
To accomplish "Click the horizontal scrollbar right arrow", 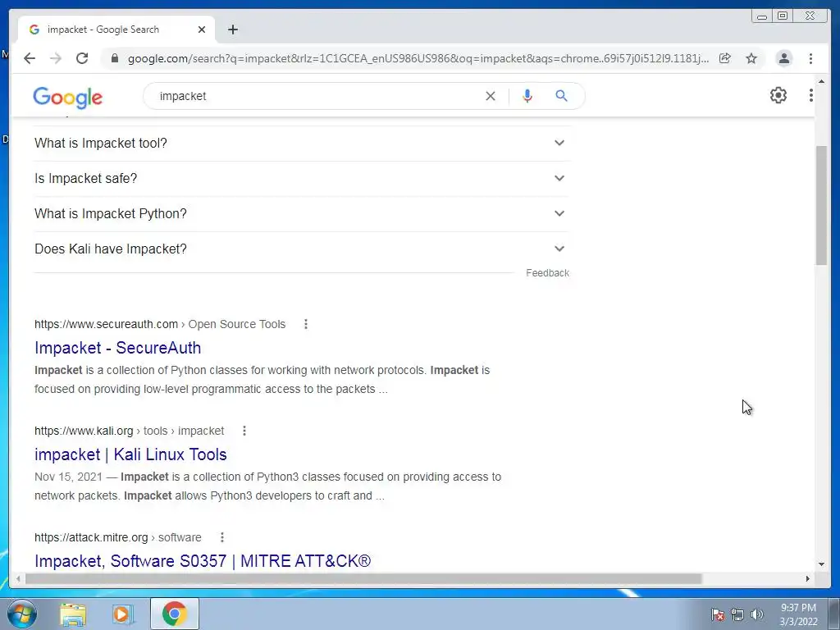I will click(808, 578).
